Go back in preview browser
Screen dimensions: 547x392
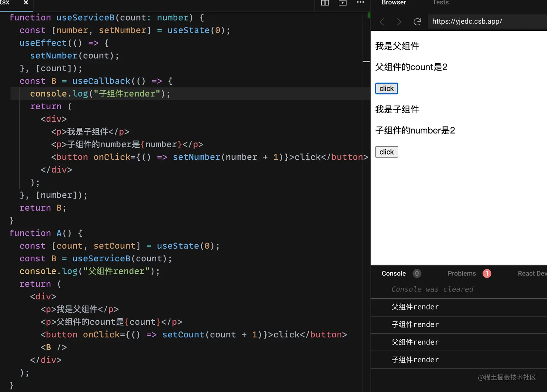(382, 22)
